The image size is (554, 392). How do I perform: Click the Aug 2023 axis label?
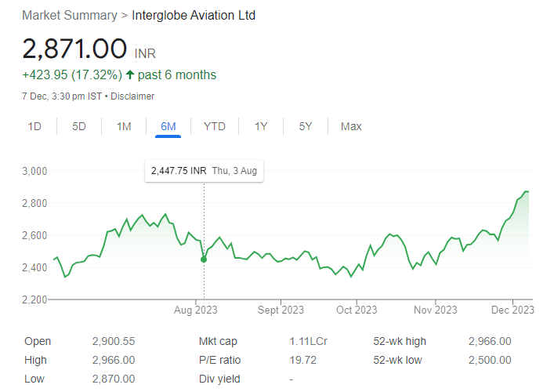click(195, 310)
